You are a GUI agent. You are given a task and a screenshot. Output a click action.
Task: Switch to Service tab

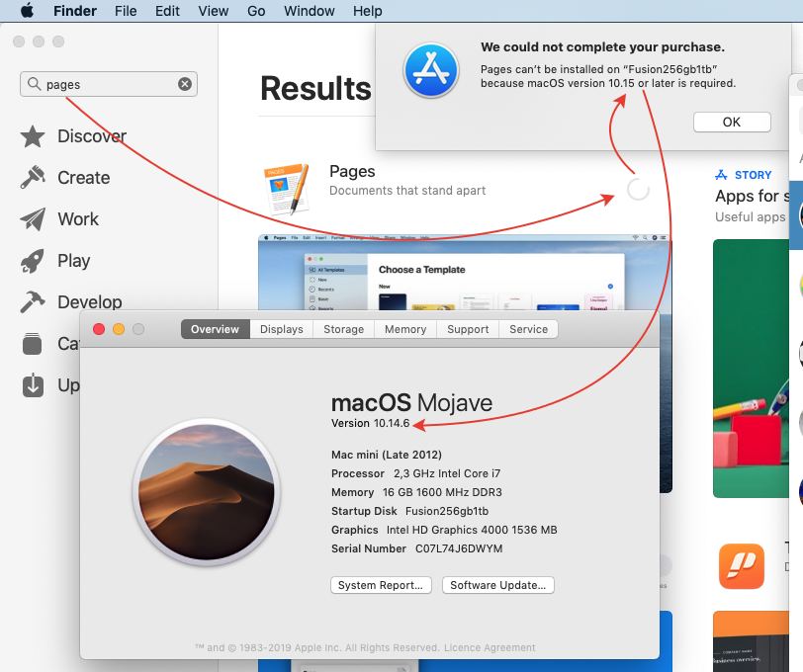pos(528,329)
